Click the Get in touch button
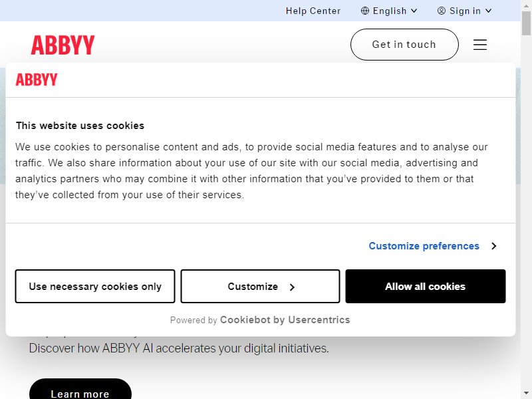Image resolution: width=532 pixels, height=399 pixels. (404, 45)
